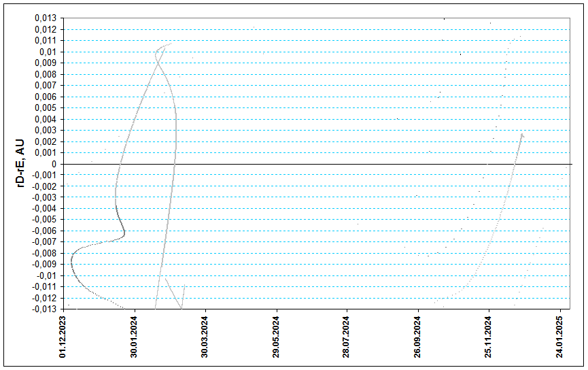Select the y-axis label 0,003
Screen dimensions: 588x370
(46, 130)
